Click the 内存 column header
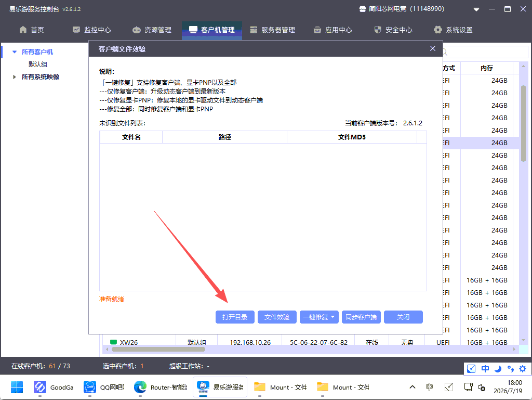 coord(486,68)
